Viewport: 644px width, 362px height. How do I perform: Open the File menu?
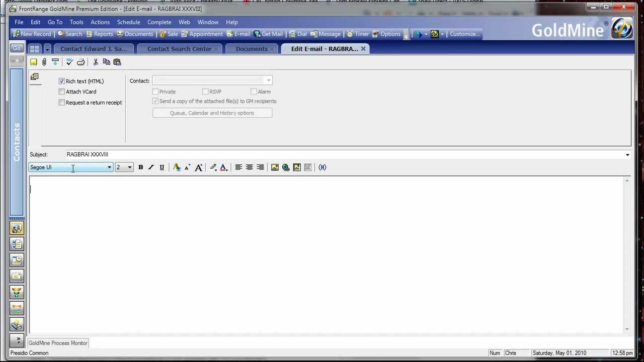(19, 22)
